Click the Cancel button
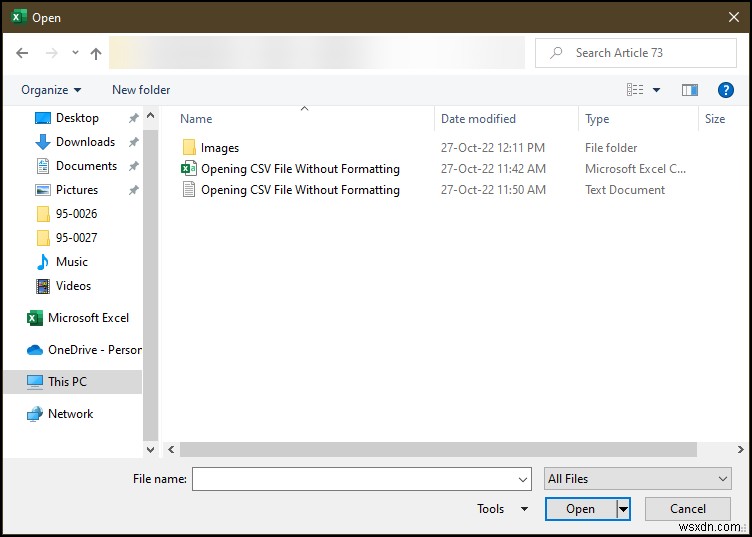Screen dimensions: 752x537 pyautogui.click(x=688, y=509)
